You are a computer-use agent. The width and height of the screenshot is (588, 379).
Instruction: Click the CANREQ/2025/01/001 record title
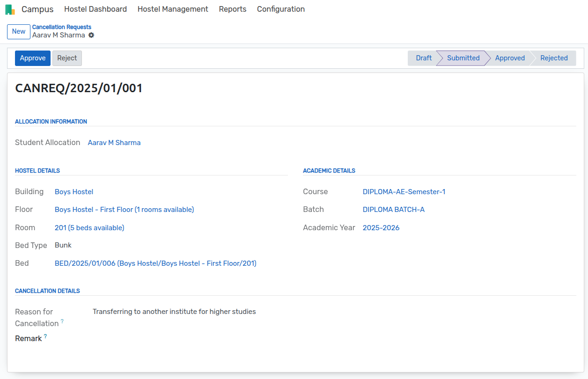pos(79,88)
